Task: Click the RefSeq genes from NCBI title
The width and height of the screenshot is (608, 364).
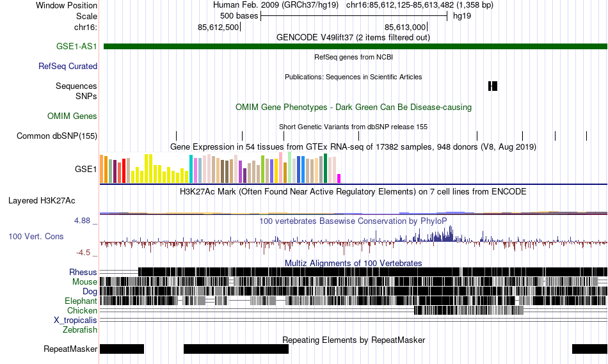Action: click(x=354, y=57)
